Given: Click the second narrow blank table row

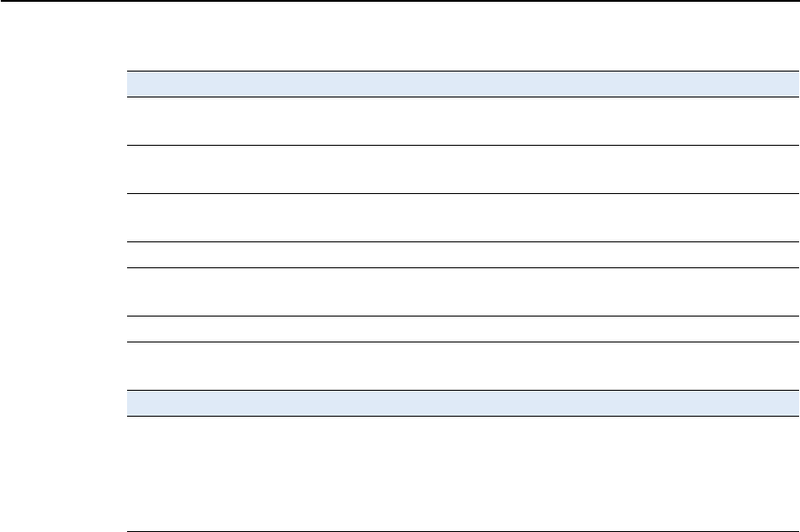Looking at the screenshot, I should [462, 329].
